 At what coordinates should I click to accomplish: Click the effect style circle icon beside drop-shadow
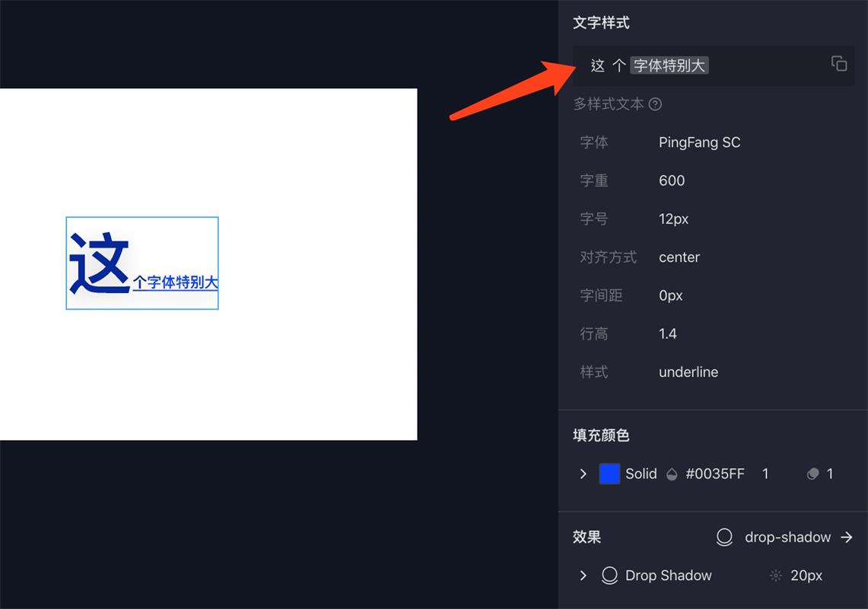pyautogui.click(x=725, y=537)
